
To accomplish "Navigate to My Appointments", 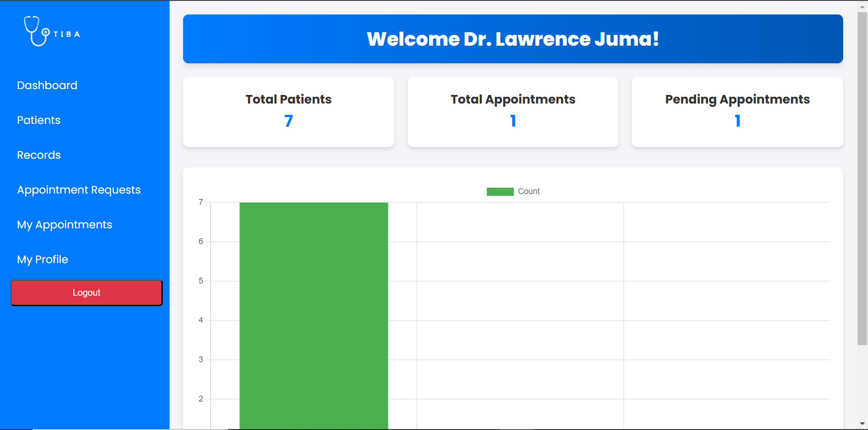I will [x=64, y=225].
